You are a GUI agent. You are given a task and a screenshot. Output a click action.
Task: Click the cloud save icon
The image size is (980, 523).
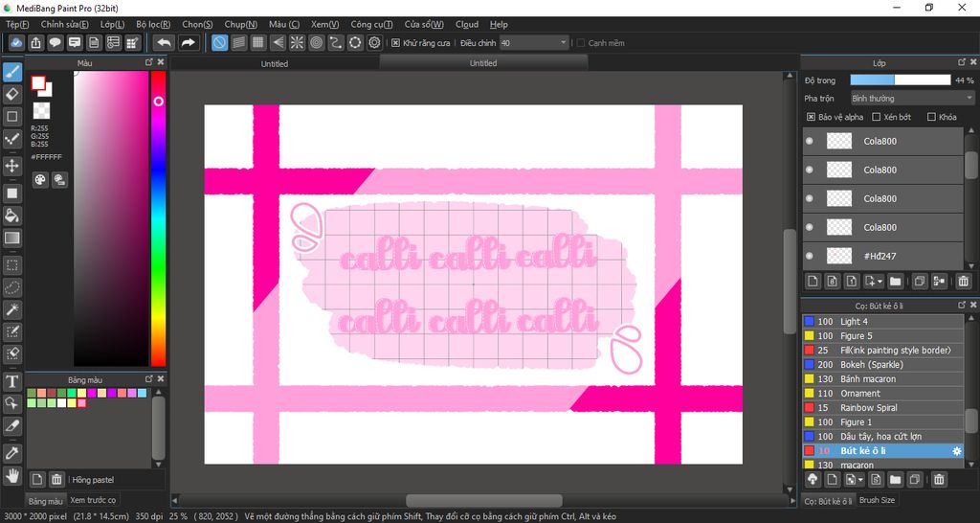(x=17, y=42)
